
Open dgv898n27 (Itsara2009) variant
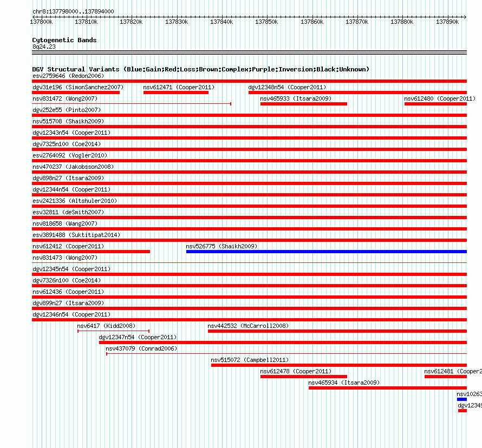[68, 178]
